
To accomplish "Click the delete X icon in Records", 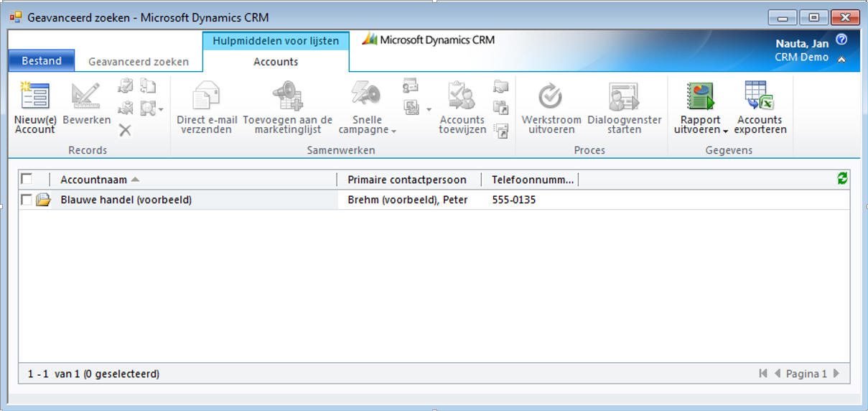I will pyautogui.click(x=125, y=130).
